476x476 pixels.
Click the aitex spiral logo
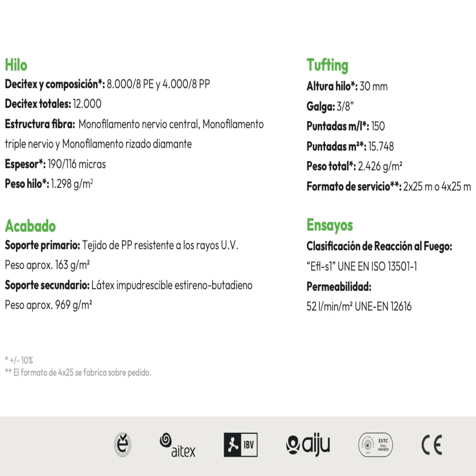(178, 445)
